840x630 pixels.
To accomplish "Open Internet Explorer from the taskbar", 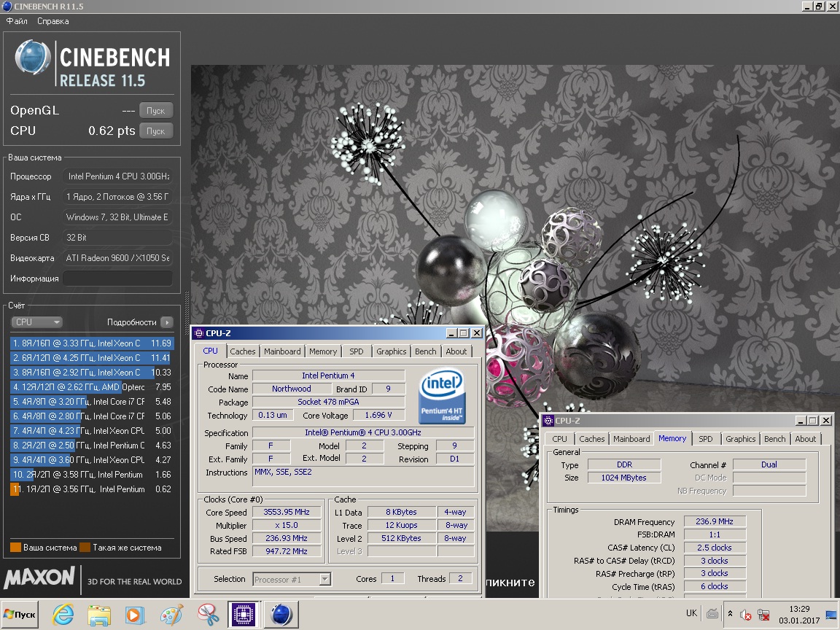I will 63,615.
